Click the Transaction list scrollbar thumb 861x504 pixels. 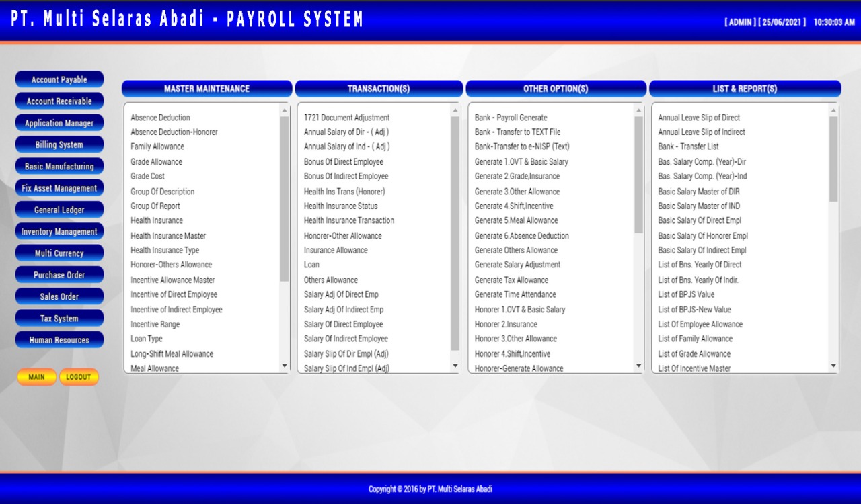pos(455,233)
